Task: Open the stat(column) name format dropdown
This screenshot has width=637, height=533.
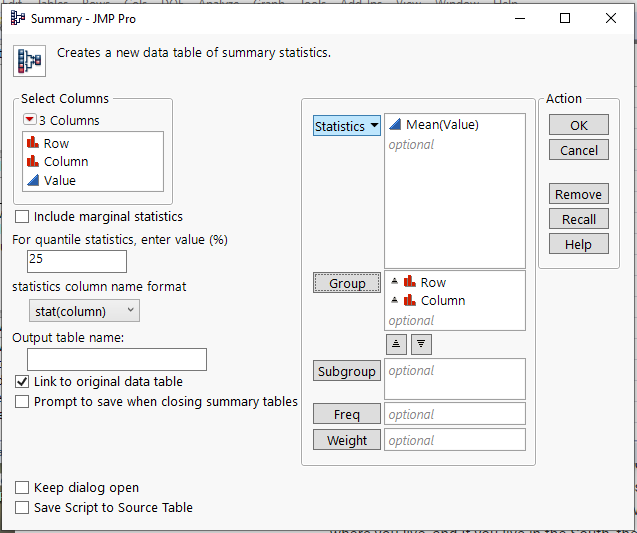Action: (x=83, y=311)
